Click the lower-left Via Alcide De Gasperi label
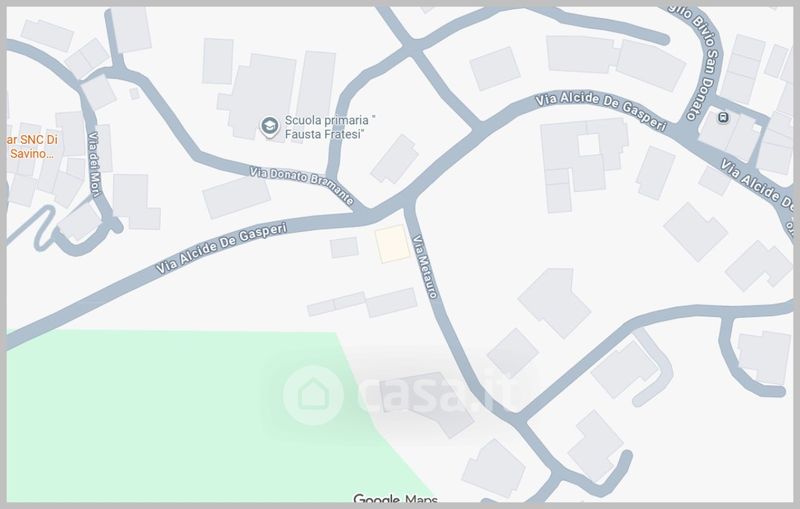 coord(221,248)
